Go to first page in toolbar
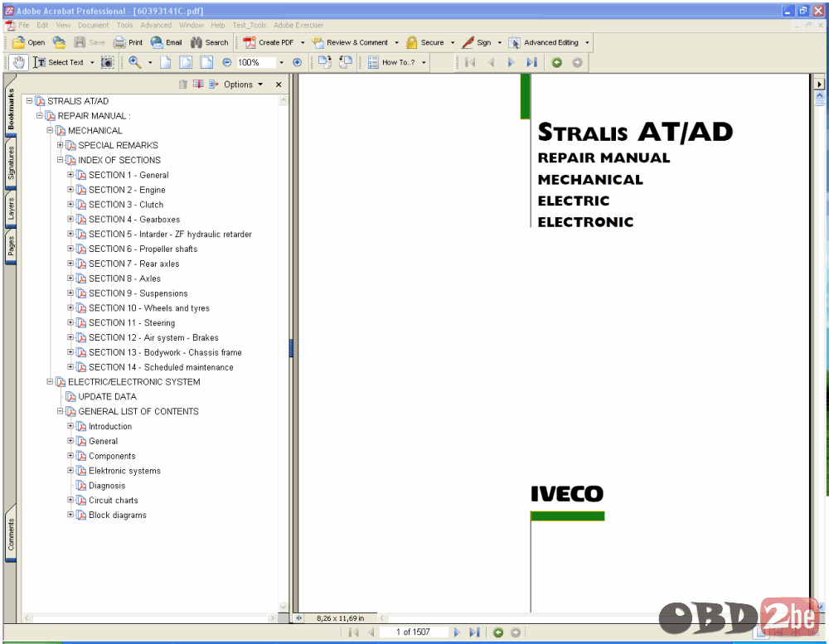Viewport: 829px width, 644px height. coord(470,62)
